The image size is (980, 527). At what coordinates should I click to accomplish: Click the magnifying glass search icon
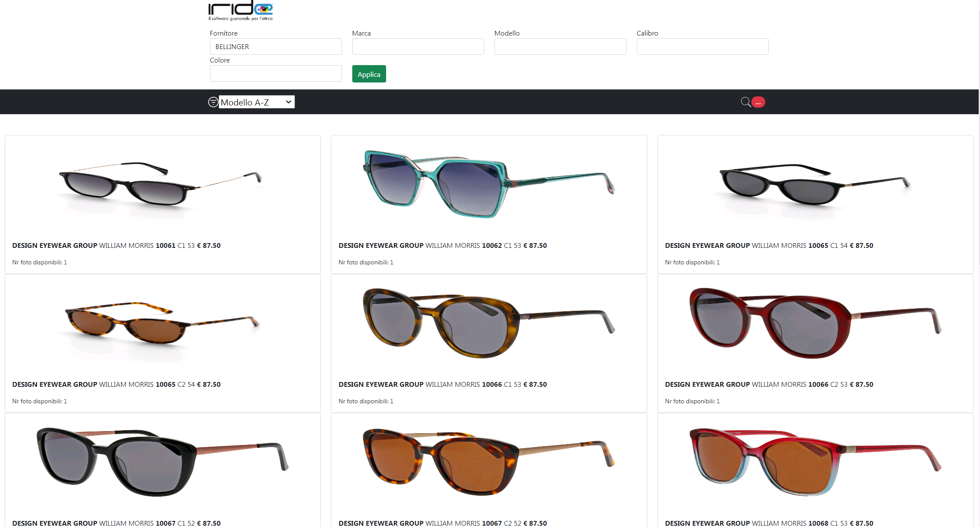pos(745,102)
